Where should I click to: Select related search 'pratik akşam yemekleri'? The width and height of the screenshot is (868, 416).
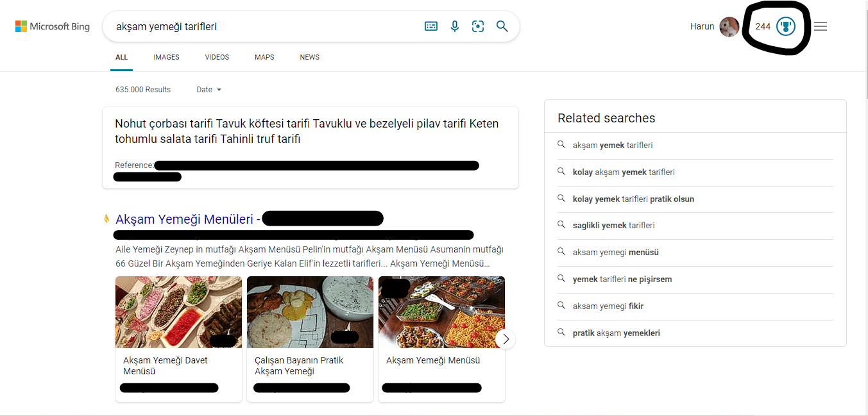(x=616, y=333)
